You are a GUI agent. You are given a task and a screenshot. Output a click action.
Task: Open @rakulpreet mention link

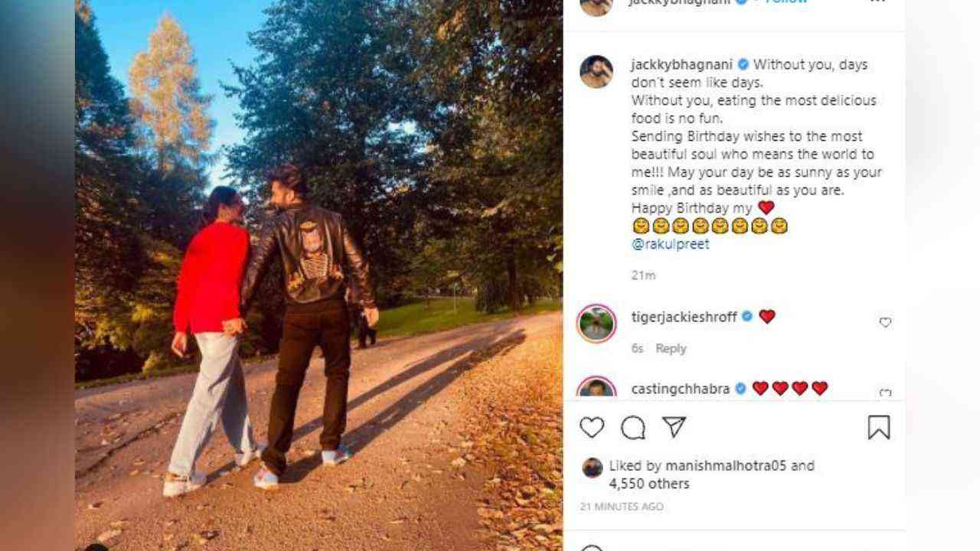click(671, 244)
